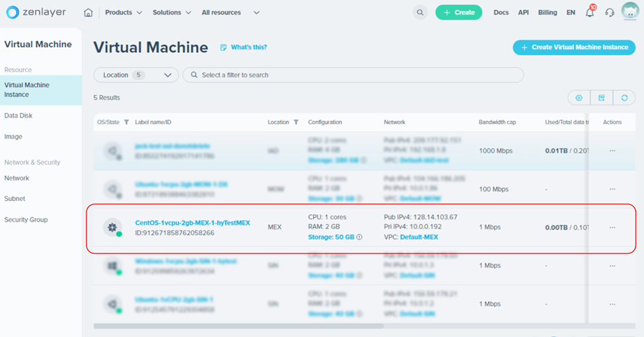Open notifications bell icon

point(590,13)
